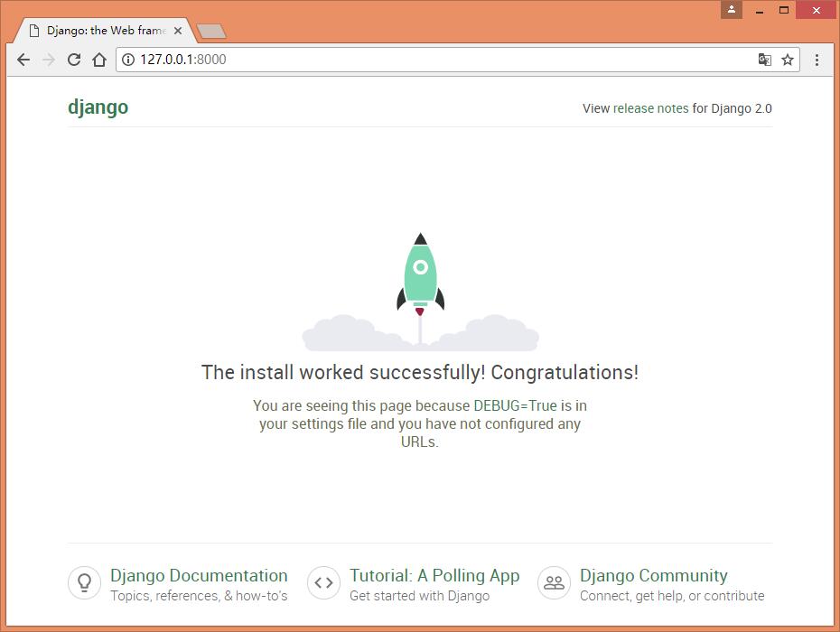840x632 pixels.
Task: Open Django Documentation link
Action: (199, 575)
